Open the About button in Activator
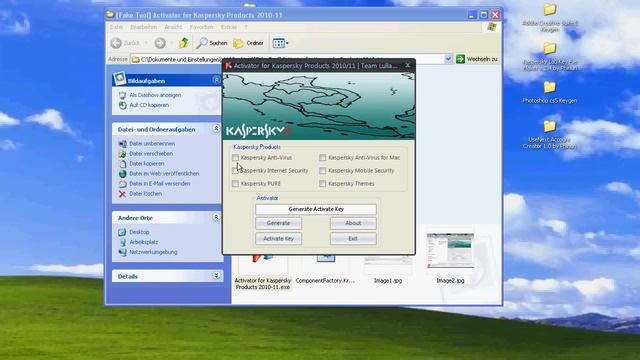 click(x=353, y=223)
